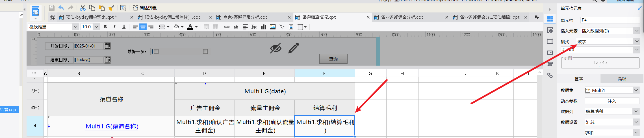The width and height of the screenshot is (644, 138).
Task: Align cell text to the left
Action: [x=135, y=27]
